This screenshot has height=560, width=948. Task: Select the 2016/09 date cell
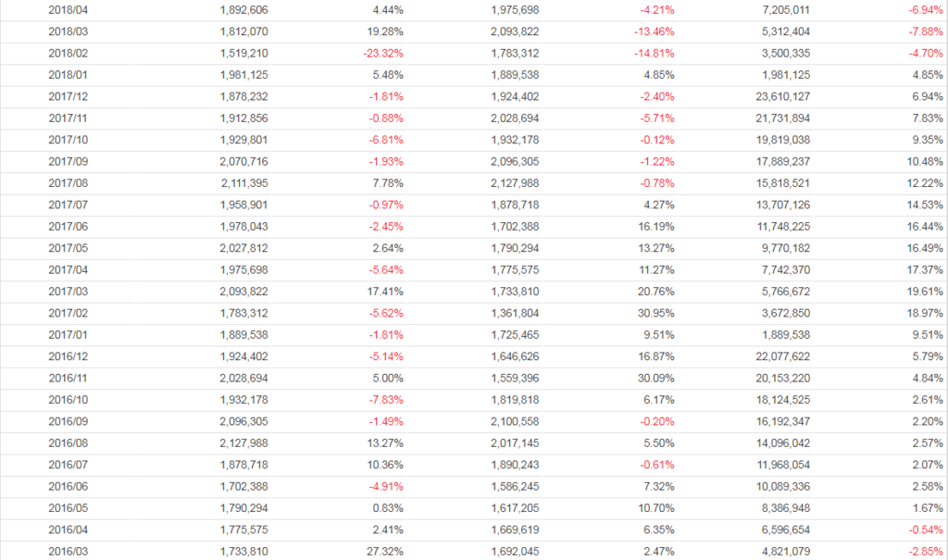click(x=67, y=421)
